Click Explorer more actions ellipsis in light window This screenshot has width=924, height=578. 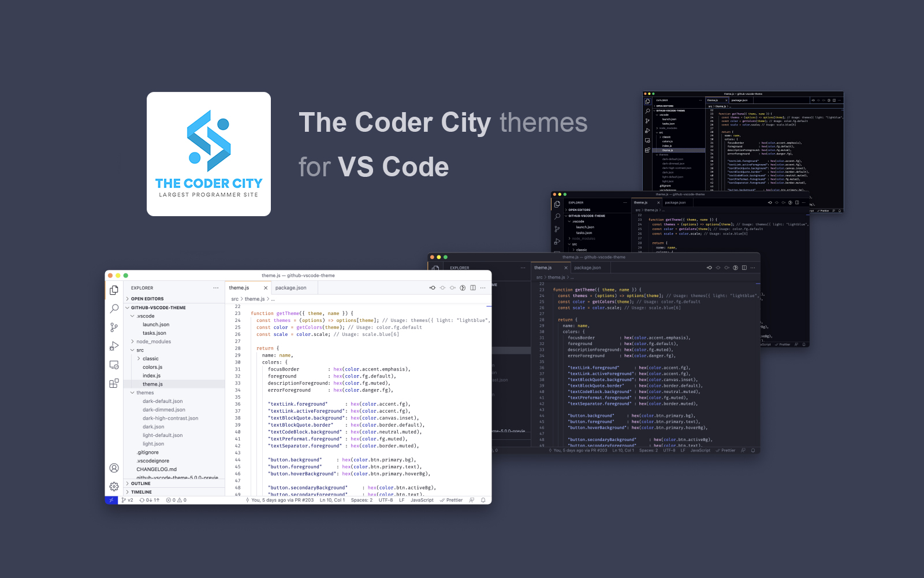click(x=216, y=288)
